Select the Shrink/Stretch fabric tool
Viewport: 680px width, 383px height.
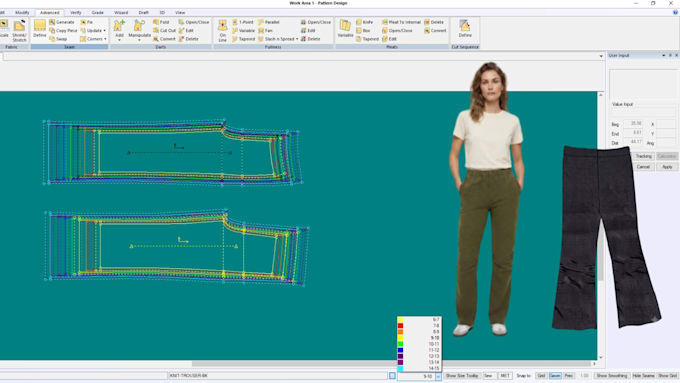click(x=19, y=30)
